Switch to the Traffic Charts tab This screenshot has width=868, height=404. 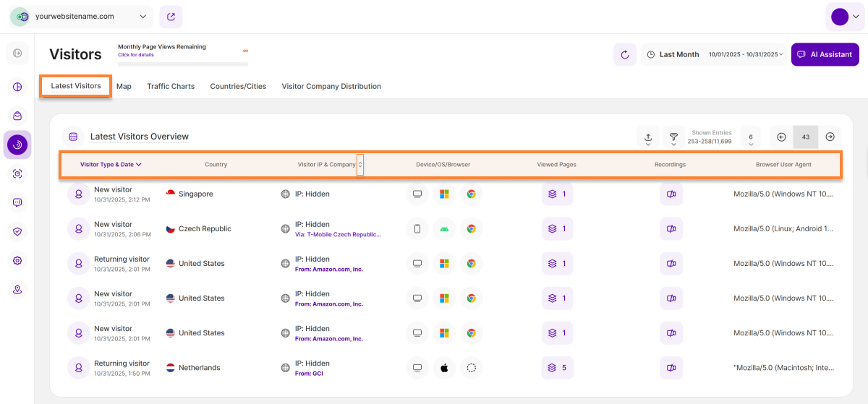pyautogui.click(x=171, y=87)
